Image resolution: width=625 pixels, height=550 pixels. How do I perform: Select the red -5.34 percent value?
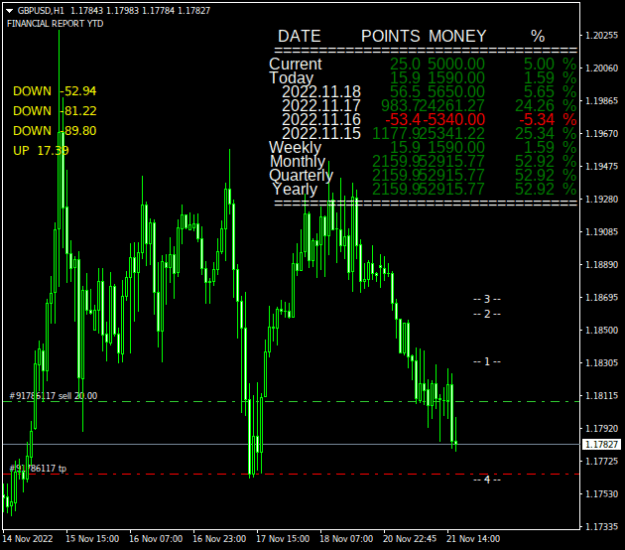[537, 120]
